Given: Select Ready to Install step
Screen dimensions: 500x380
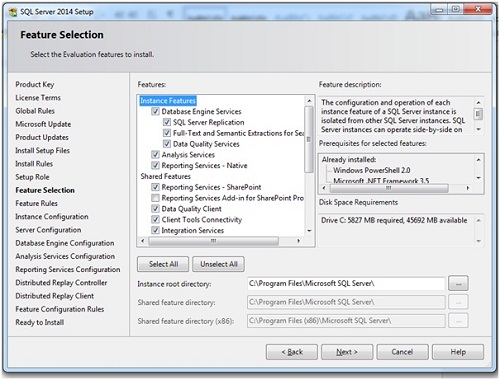Looking at the screenshot, I should click(x=40, y=322).
